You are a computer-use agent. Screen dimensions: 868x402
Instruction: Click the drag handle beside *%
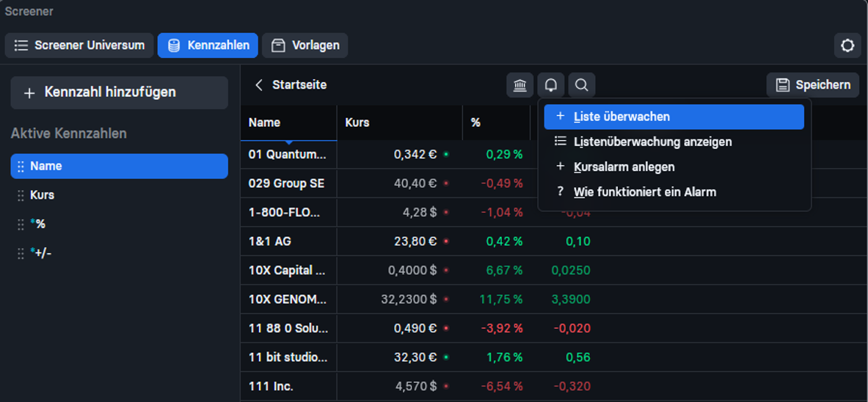21,224
